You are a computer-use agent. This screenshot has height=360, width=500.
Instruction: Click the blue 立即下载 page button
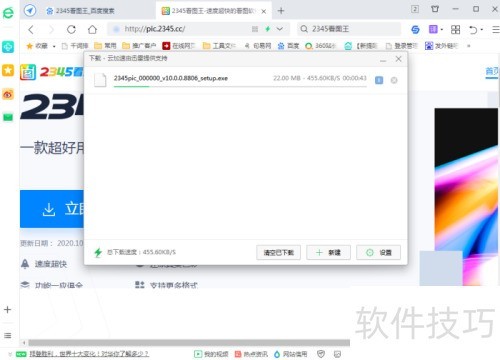pos(52,209)
